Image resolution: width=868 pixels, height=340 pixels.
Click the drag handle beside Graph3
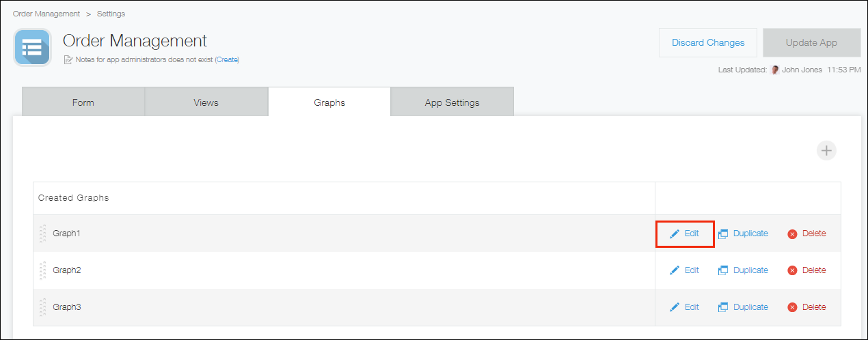(43, 307)
